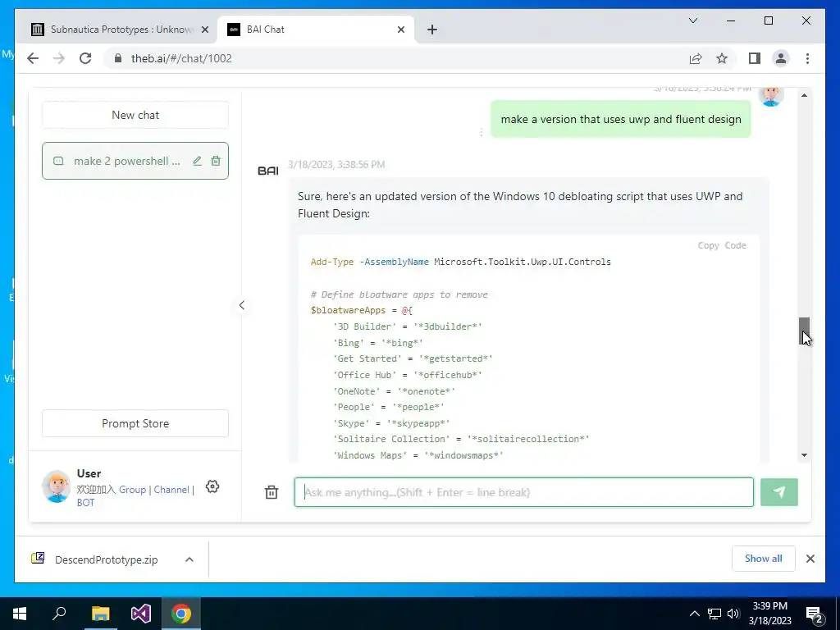Screen dimensions: 840x630
Task: Share this page via share icon
Action: tap(696, 58)
